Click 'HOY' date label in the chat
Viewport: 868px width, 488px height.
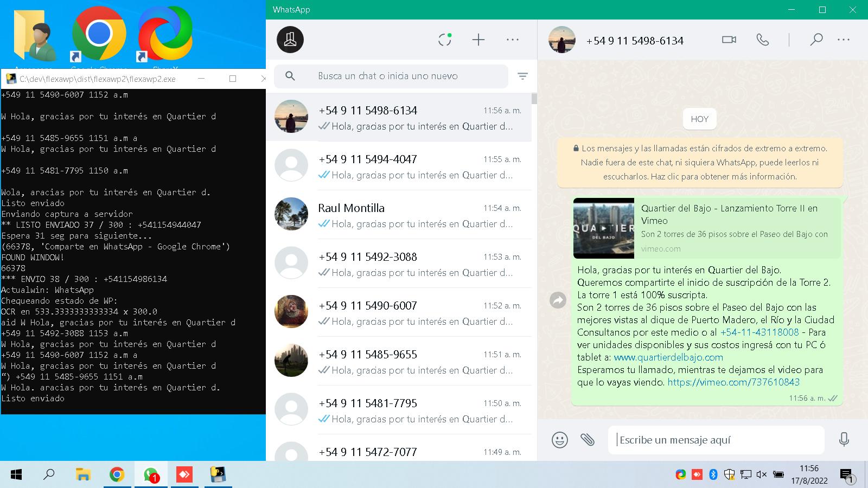[700, 119]
